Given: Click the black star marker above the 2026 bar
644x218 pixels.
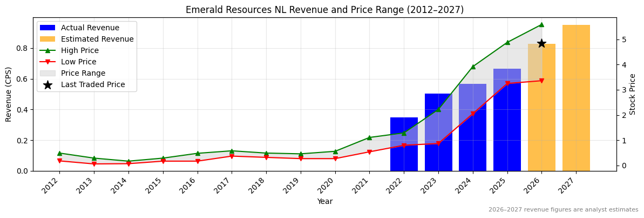Looking at the screenshot, I should click(x=541, y=43).
